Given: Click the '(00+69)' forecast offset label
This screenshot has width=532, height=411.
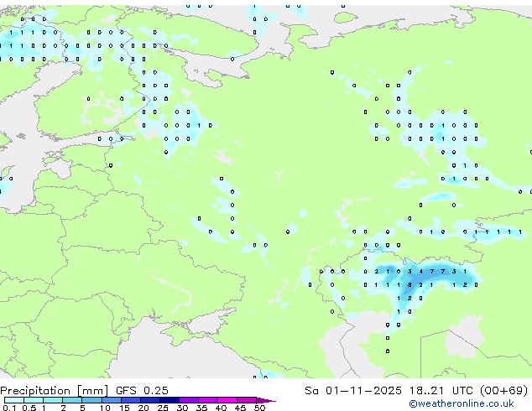Looking at the screenshot, I should 504,391.
